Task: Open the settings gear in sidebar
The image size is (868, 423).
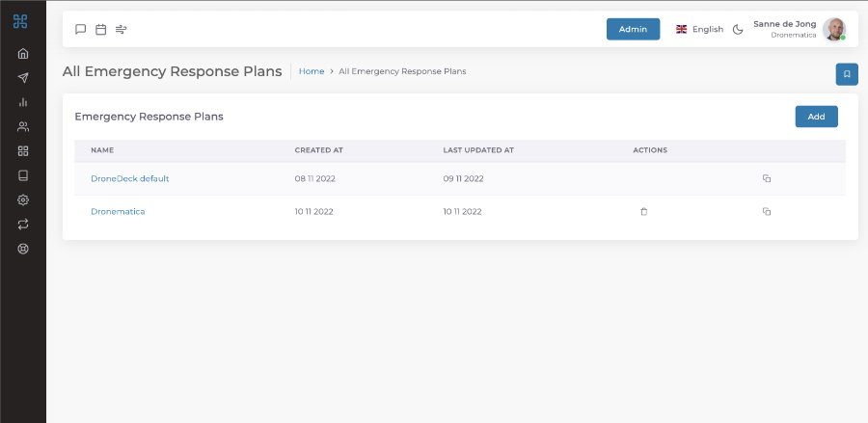Action: click(23, 199)
